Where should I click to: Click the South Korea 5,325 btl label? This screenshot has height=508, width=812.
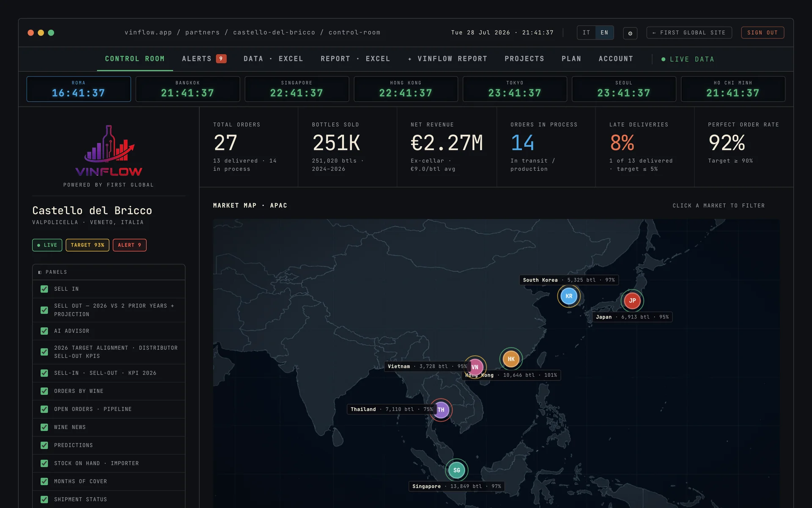[569, 280]
